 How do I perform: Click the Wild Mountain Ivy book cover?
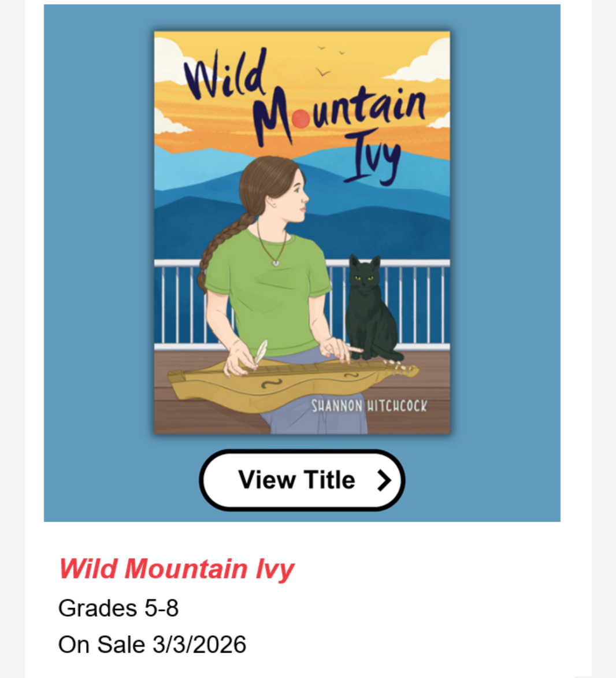tap(302, 231)
